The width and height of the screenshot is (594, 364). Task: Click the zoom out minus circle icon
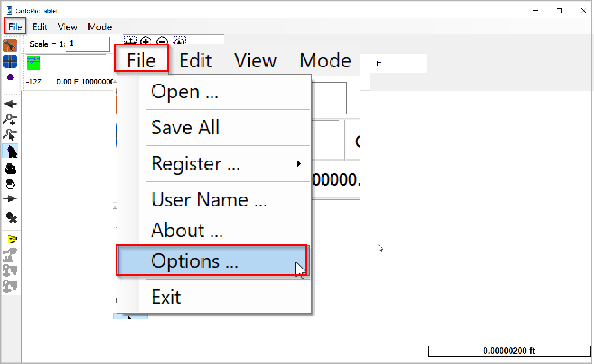[162, 41]
